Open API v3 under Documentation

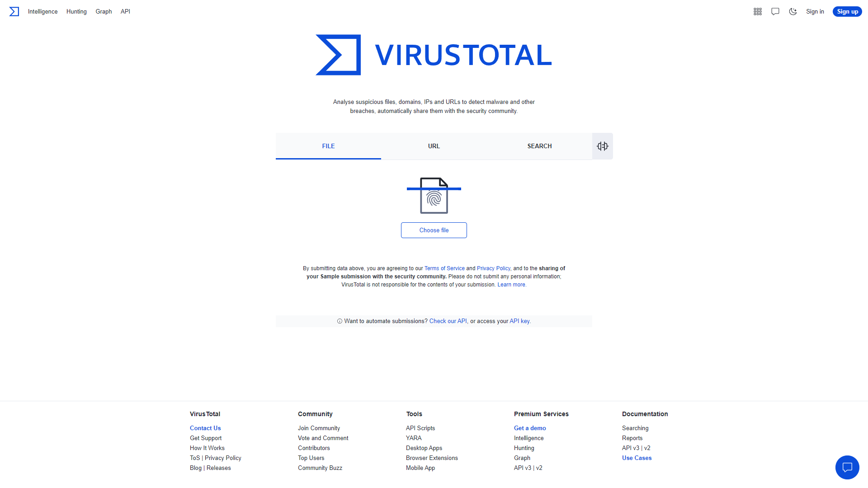631,448
